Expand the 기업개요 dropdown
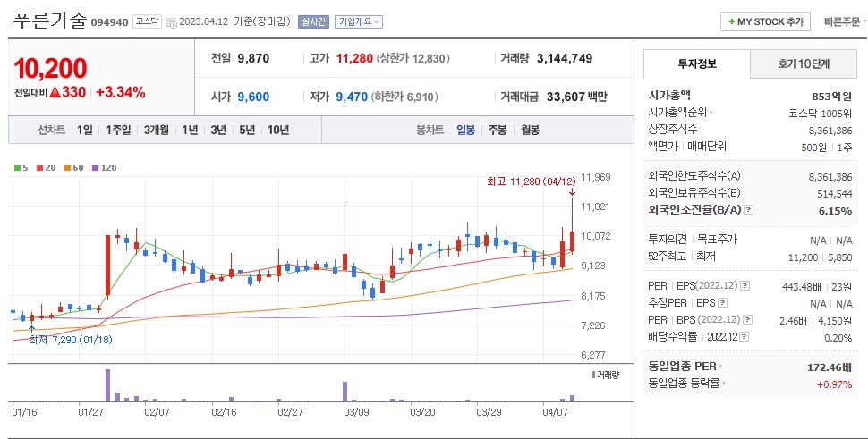The image size is (868, 439). [359, 21]
